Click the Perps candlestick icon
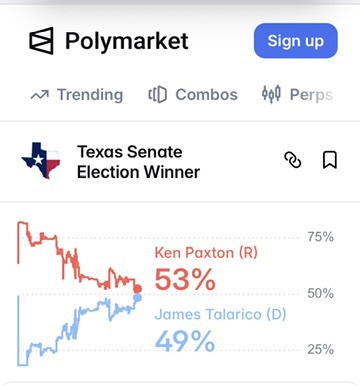 pyautogui.click(x=271, y=94)
